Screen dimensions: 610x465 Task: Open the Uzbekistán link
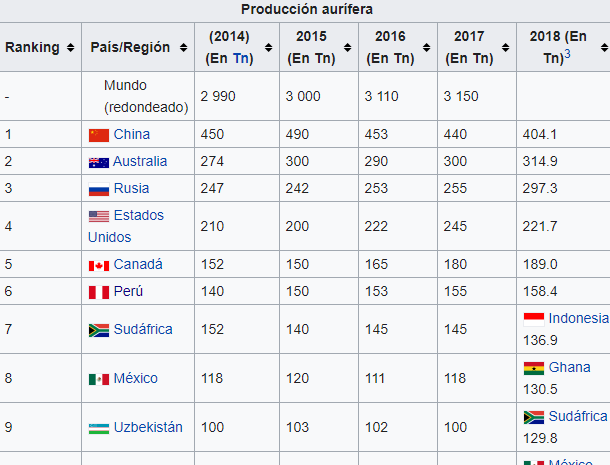[148, 428]
